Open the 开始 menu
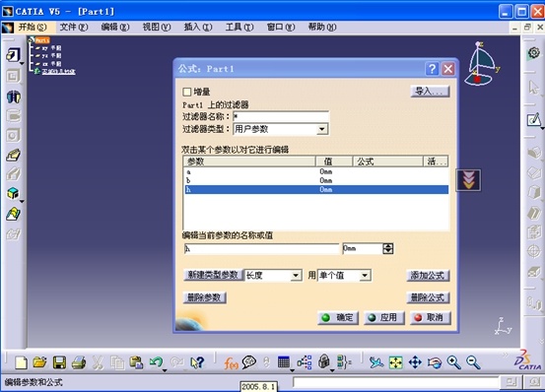This screenshot has height=392, width=545. tap(32, 27)
